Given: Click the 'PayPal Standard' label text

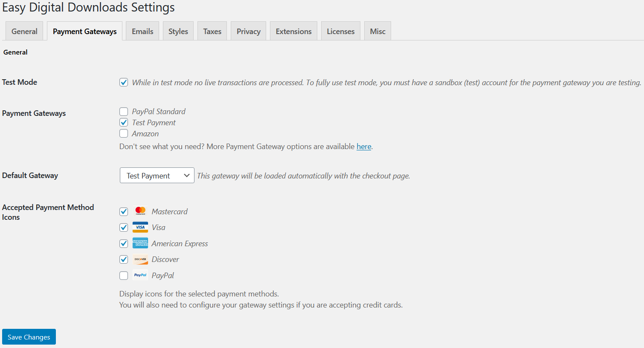Looking at the screenshot, I should [x=159, y=112].
